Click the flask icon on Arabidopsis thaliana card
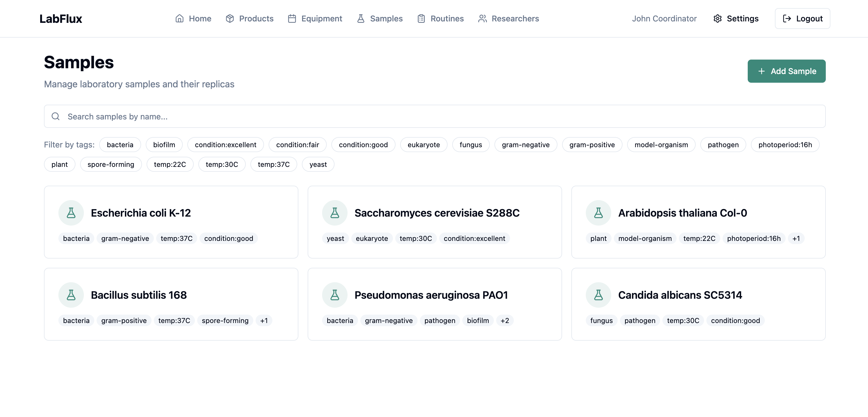The image size is (868, 417). (x=598, y=213)
